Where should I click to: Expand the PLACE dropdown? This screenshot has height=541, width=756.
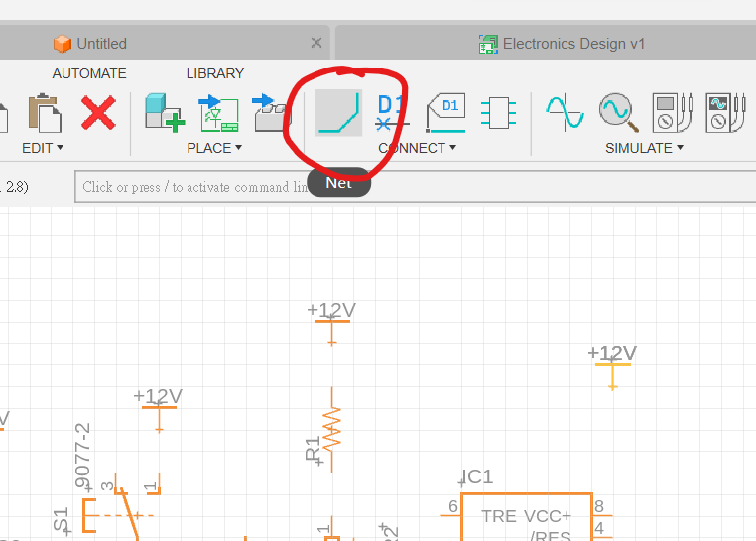214,148
